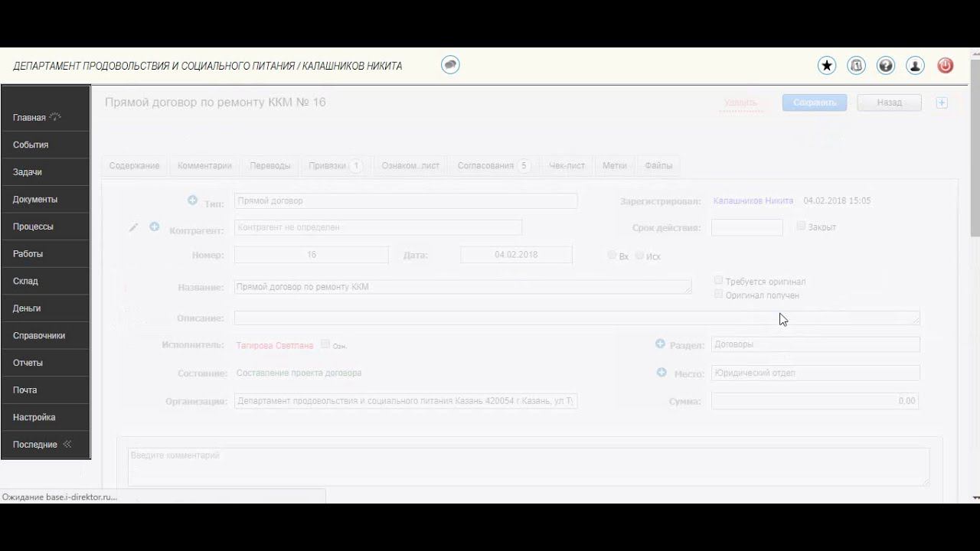Image resolution: width=980 pixels, height=551 pixels.
Task: Open Склад in the sidebar
Action: (46, 281)
